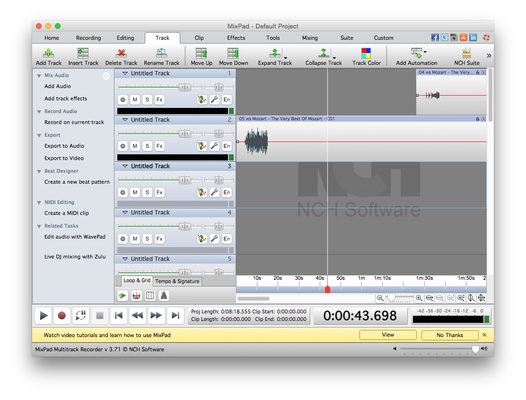Click the Facebook share icon
The width and height of the screenshot is (526, 400).
(x=435, y=38)
